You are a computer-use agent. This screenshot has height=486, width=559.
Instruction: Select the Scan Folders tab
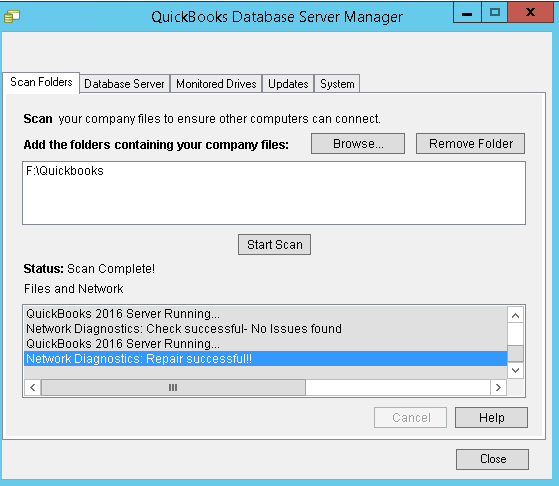[41, 82]
